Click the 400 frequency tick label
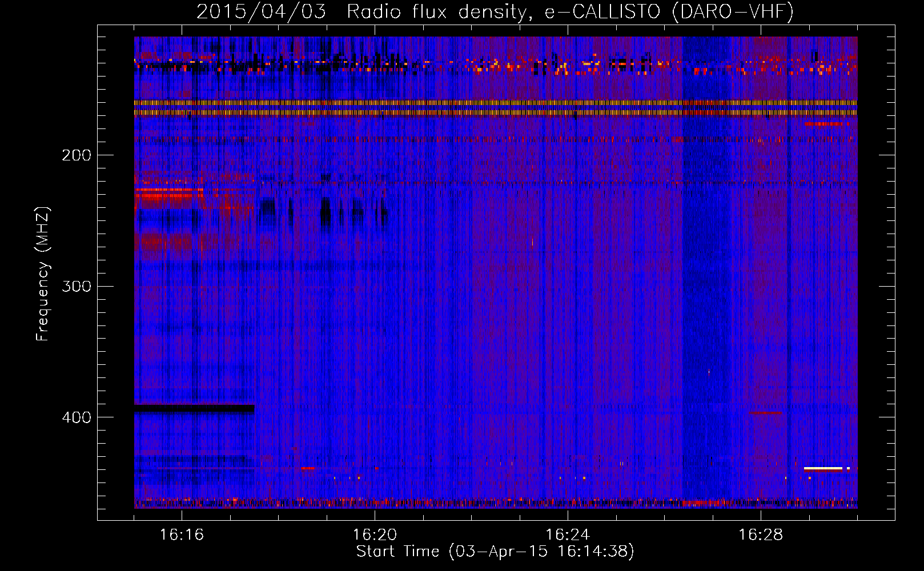 click(77, 417)
